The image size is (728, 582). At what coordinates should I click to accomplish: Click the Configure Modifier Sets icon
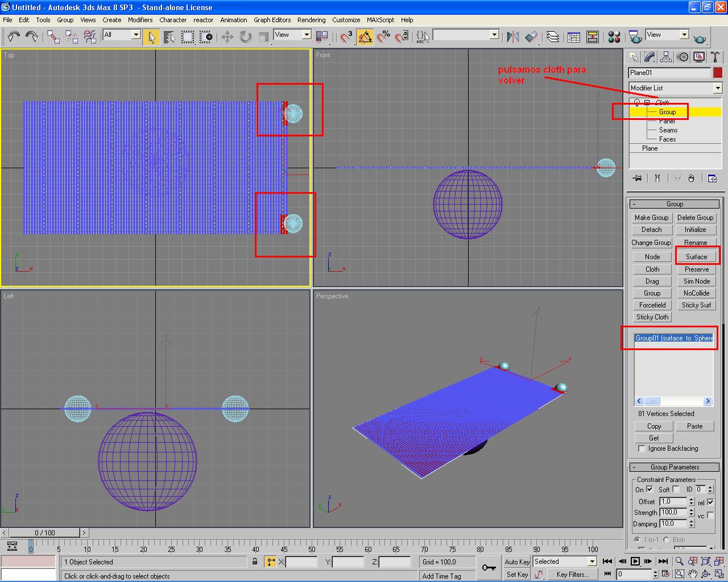click(x=712, y=178)
